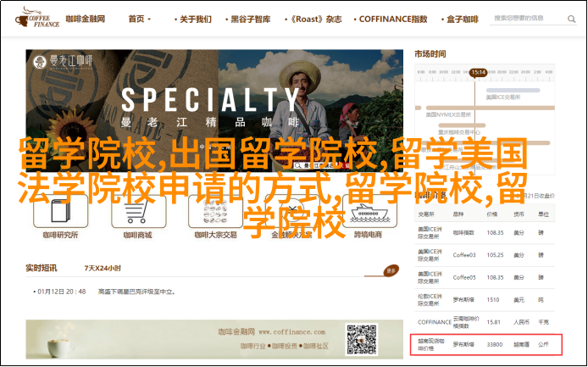Viewport: 588px width, 367px height.
Task: Click the 更多 button beside 实时短讯
Action: click(391, 270)
